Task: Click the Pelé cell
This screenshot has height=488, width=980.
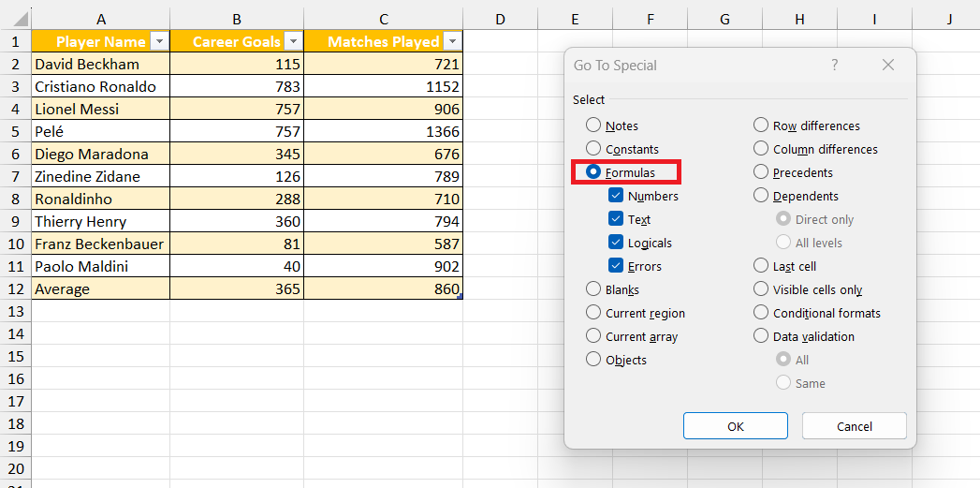Action: pyautogui.click(x=101, y=131)
